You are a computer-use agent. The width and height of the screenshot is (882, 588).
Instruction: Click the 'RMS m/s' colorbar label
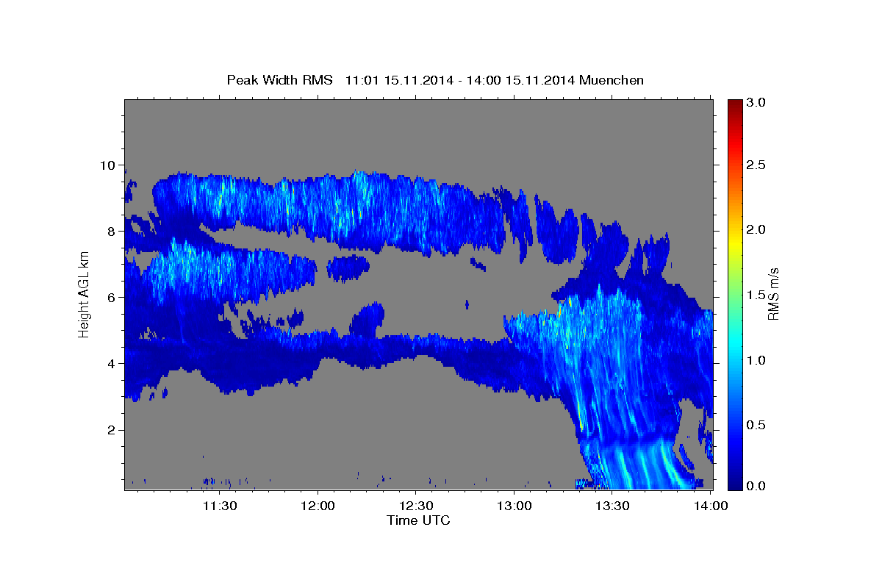pyautogui.click(x=773, y=295)
